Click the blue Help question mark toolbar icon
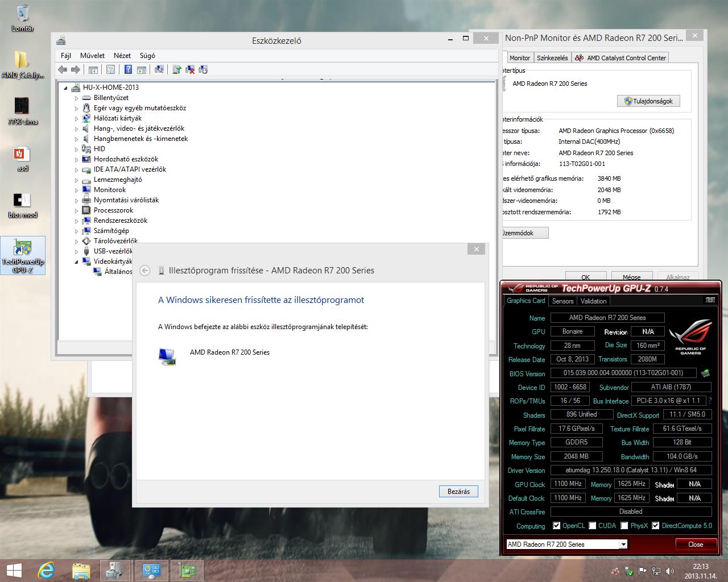Image resolution: width=728 pixels, height=582 pixels. [x=128, y=69]
